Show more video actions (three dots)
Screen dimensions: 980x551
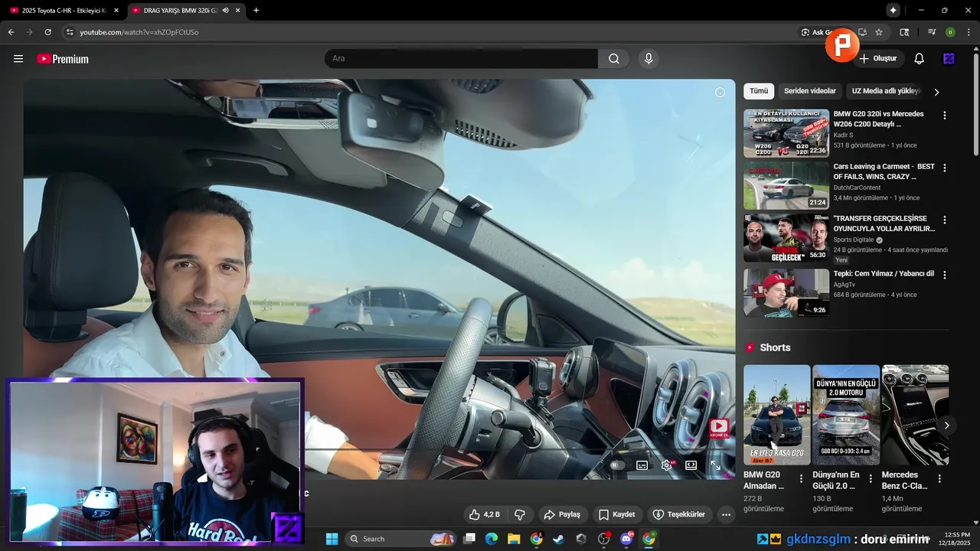point(726,514)
